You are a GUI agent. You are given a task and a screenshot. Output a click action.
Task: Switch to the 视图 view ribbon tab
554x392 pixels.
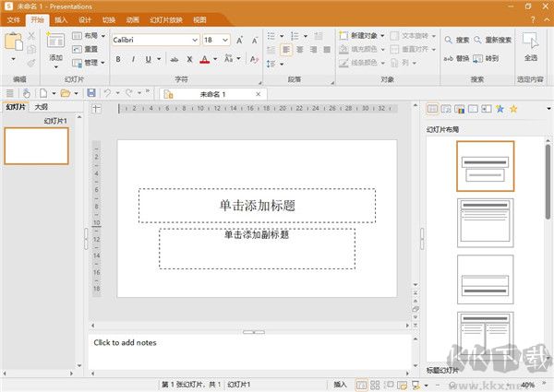(x=199, y=19)
